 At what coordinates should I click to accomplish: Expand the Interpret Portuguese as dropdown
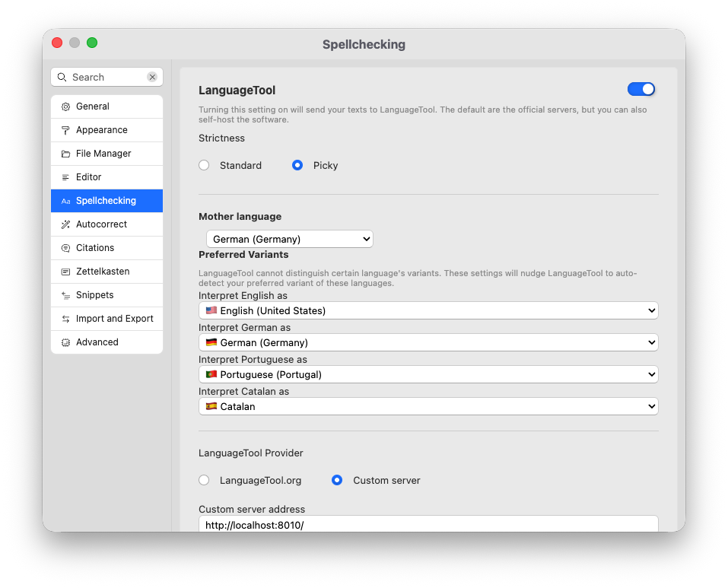[428, 374]
